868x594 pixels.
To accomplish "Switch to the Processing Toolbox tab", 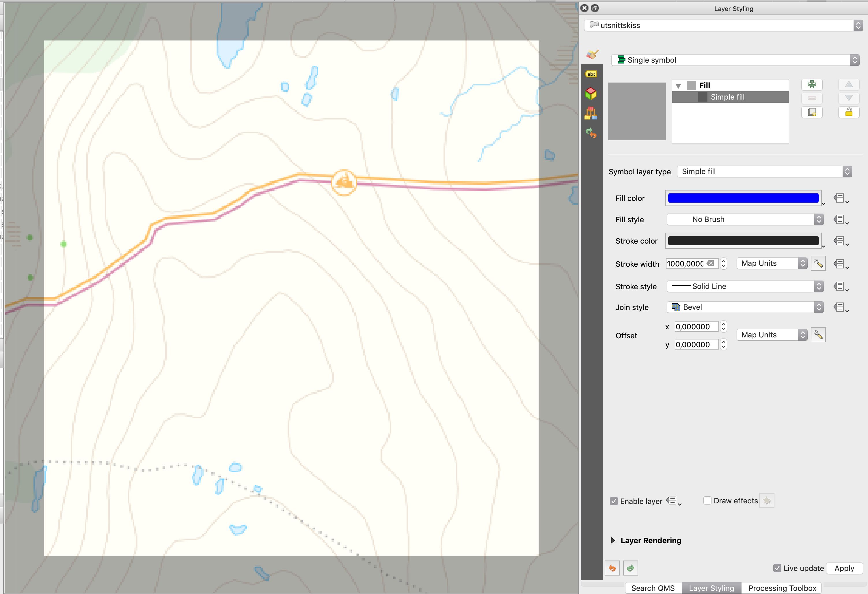I will tap(782, 587).
